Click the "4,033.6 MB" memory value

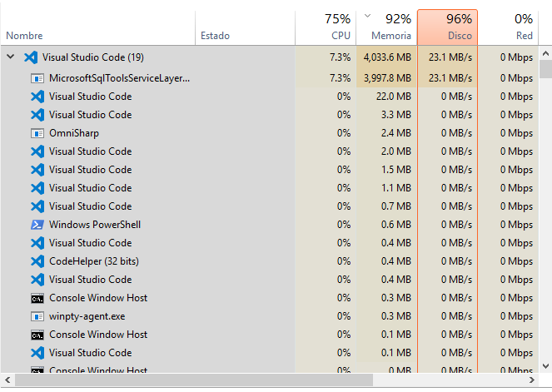click(x=387, y=57)
